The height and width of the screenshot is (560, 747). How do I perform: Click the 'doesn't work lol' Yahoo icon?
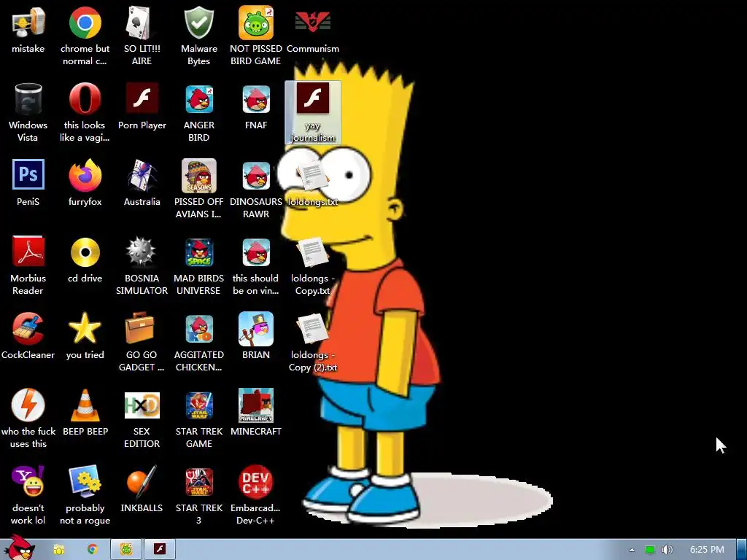(x=28, y=481)
